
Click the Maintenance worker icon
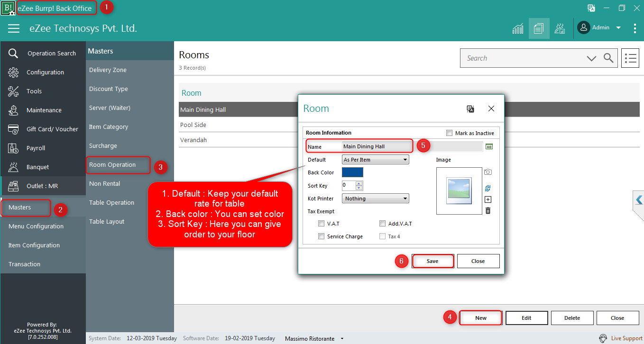point(13,110)
